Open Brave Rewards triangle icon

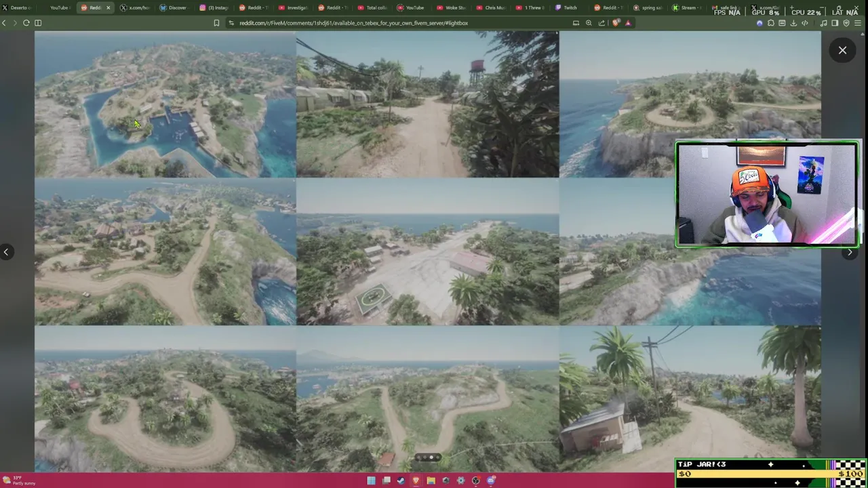pos(629,23)
